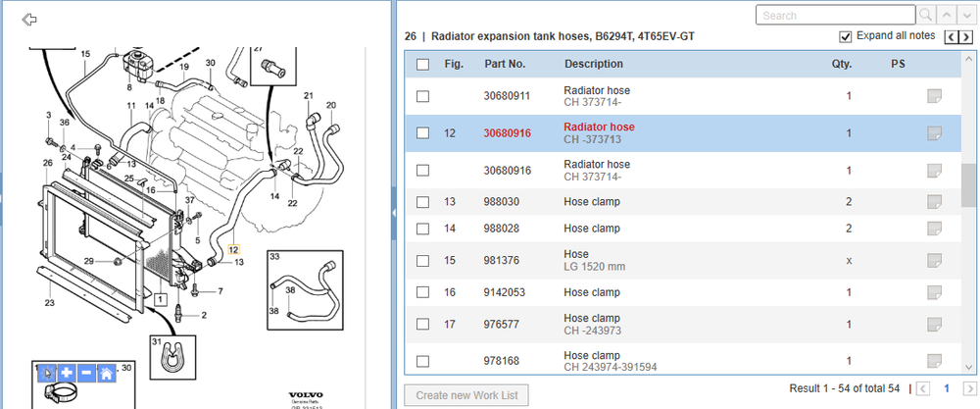Click into the Search input field
Screen dimensions: 980x409
(x=835, y=16)
